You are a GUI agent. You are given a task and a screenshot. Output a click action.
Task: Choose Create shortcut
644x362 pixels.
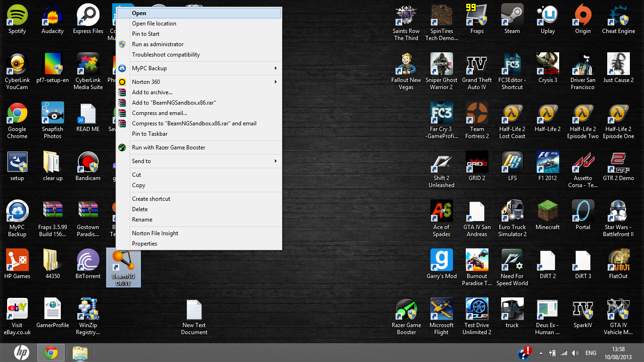click(198, 199)
